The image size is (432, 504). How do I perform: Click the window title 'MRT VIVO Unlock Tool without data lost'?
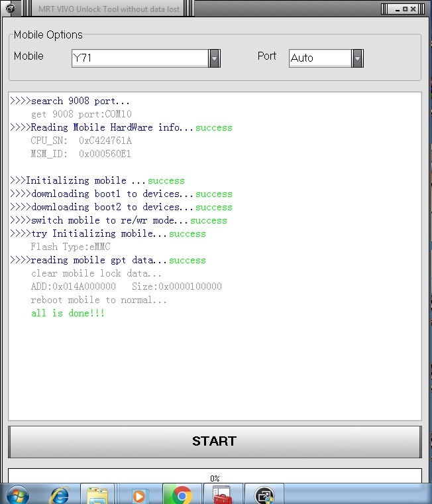point(109,9)
